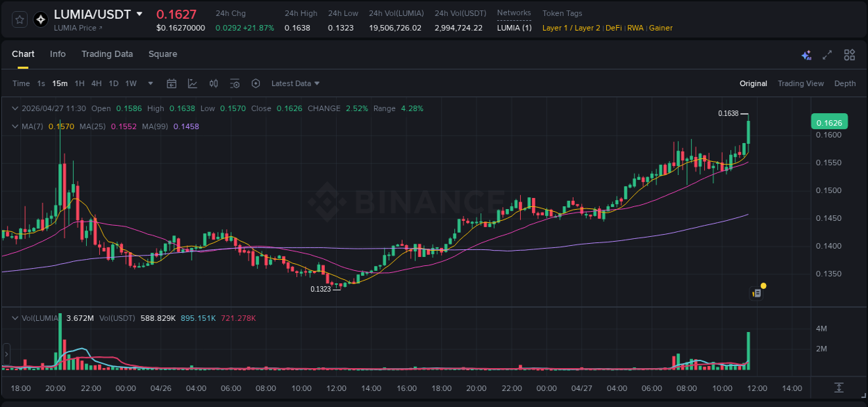Click the 24h Vol(USDT) value 2,994,724.22
Viewport: 868px width, 407px height.
pyautogui.click(x=458, y=28)
